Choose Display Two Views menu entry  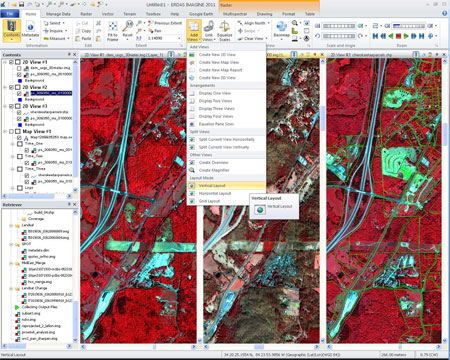coord(226,101)
